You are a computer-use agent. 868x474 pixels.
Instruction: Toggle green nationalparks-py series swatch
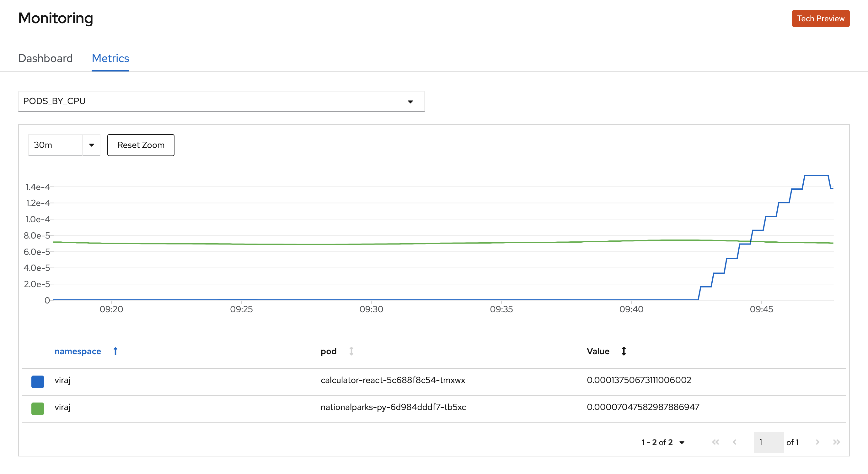(37, 408)
